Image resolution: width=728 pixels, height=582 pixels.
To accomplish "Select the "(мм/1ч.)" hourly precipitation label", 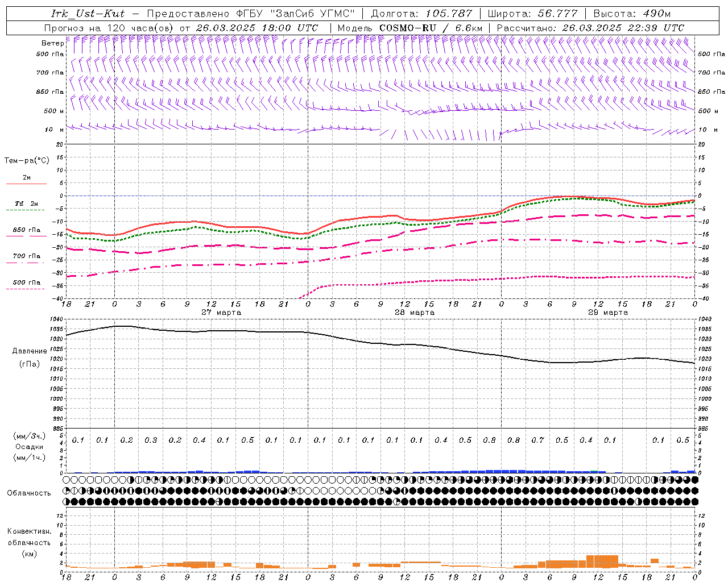I will [x=30, y=458].
